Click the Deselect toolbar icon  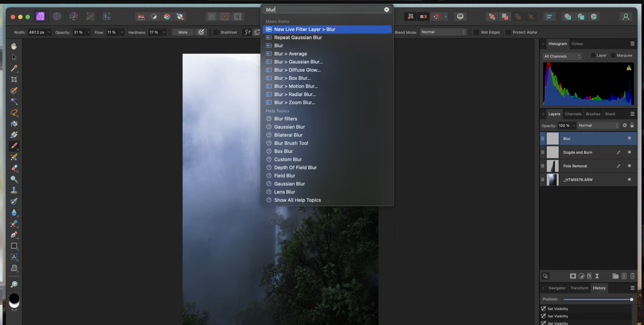225,16
